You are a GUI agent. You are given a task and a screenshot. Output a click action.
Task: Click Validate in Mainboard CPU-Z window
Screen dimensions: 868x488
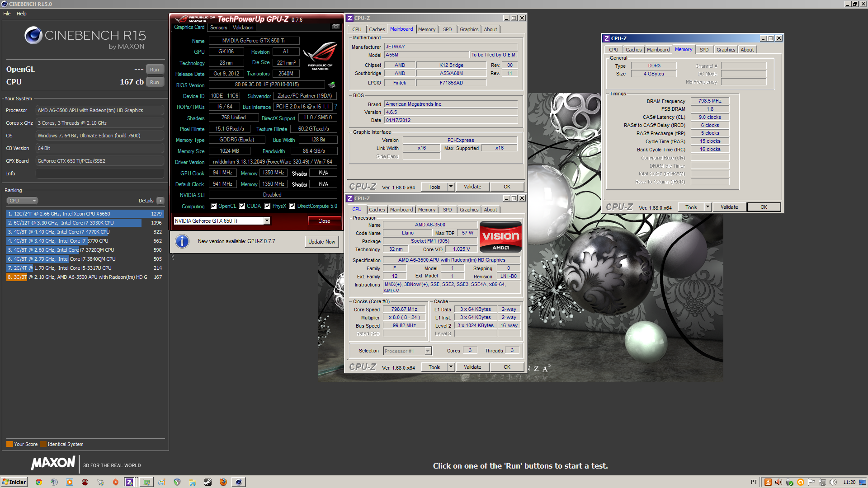[x=472, y=187]
